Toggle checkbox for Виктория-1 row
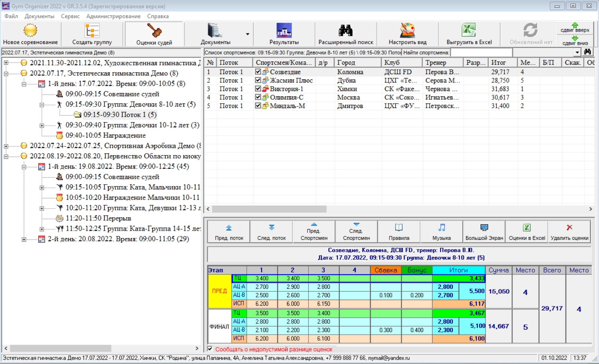Screen dimensions: 599x364 point(258,89)
